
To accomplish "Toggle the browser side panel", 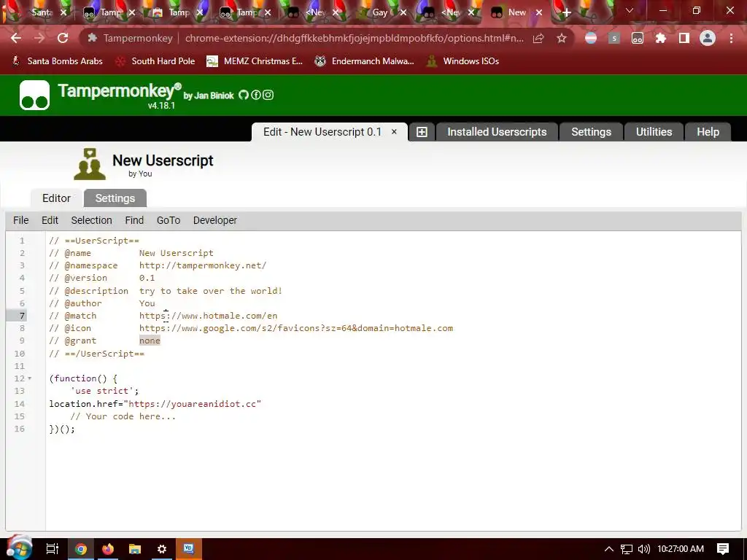I will coord(684,38).
